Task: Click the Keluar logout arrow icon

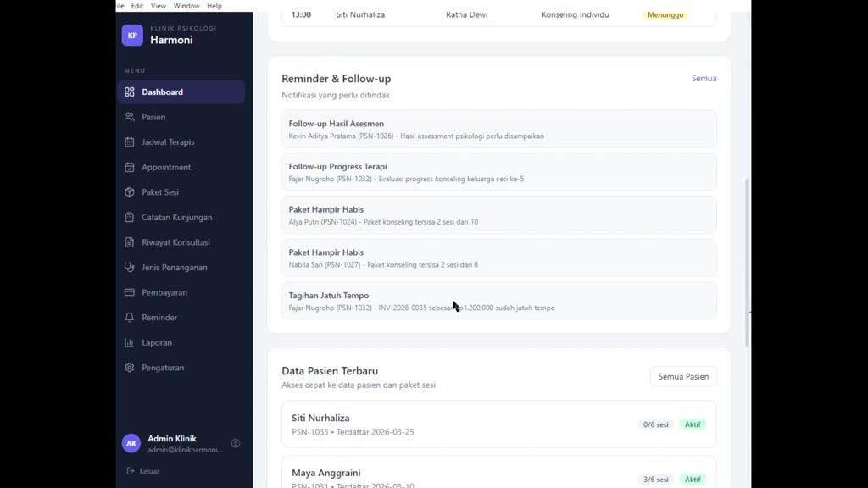Action: pos(131,471)
